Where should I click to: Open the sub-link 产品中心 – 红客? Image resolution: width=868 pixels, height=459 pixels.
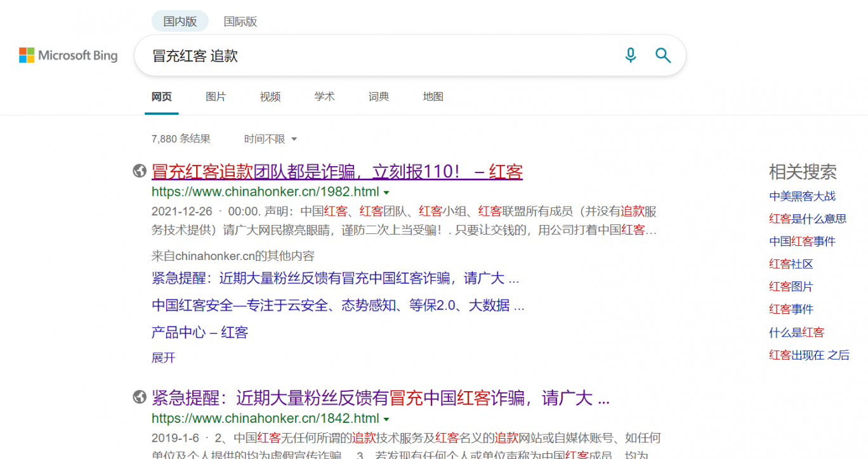[200, 332]
